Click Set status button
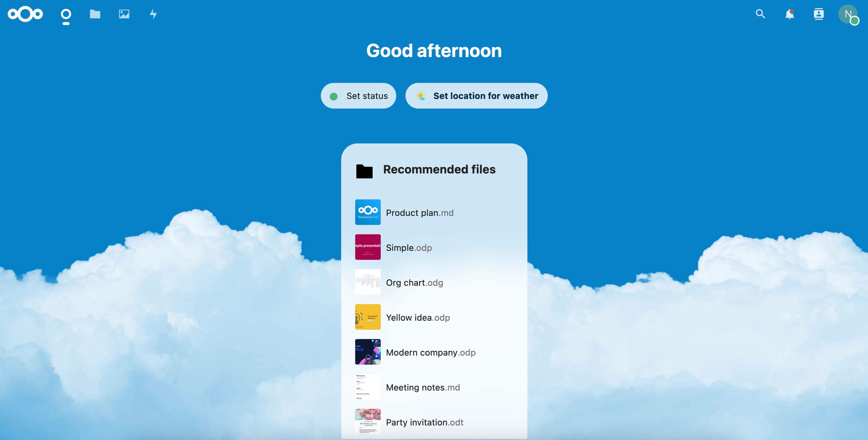Screen dimensions: 868x440 [x=358, y=95]
